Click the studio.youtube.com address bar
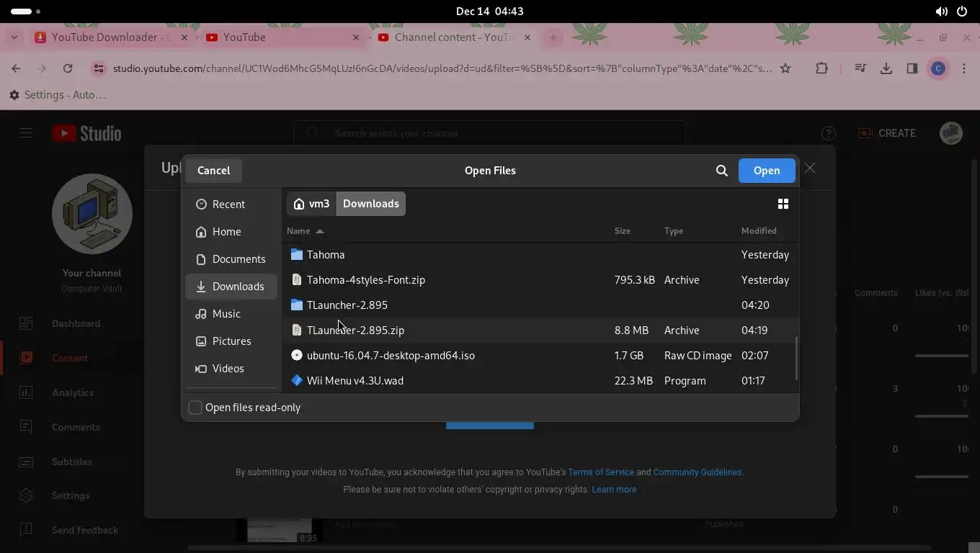 (x=442, y=68)
